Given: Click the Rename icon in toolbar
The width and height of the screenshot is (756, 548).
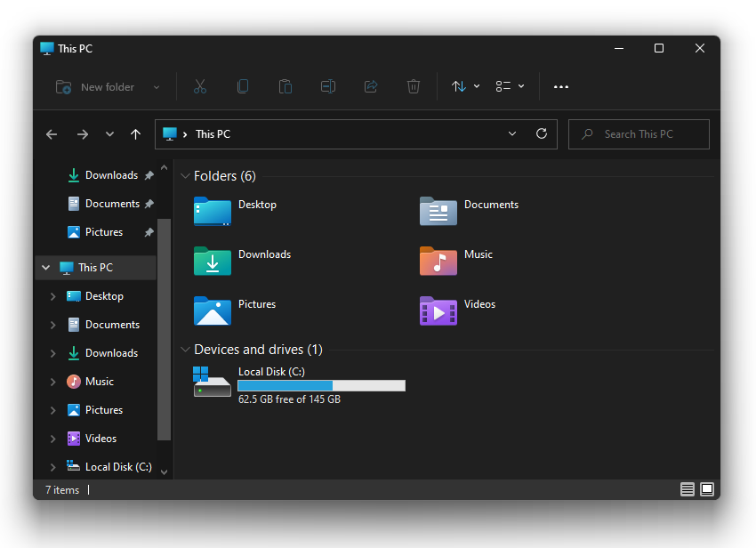Looking at the screenshot, I should click(x=328, y=87).
